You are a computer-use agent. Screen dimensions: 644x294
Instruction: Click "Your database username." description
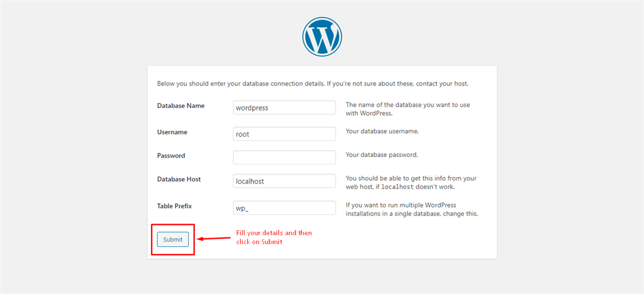(x=382, y=132)
